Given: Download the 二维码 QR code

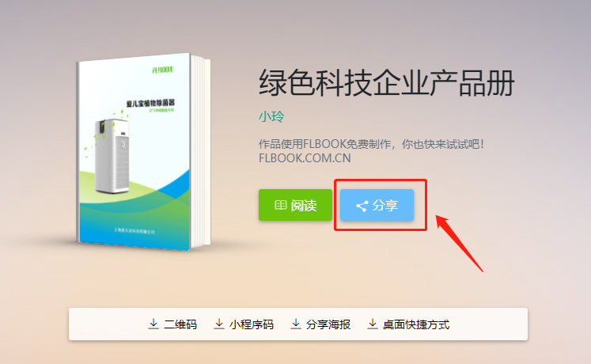Looking at the screenshot, I should click(180, 324).
